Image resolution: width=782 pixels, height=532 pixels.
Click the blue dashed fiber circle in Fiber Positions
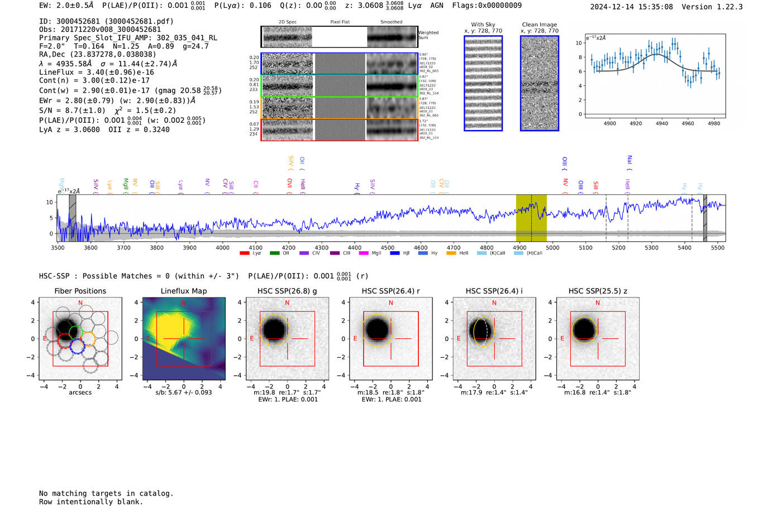coord(78,347)
